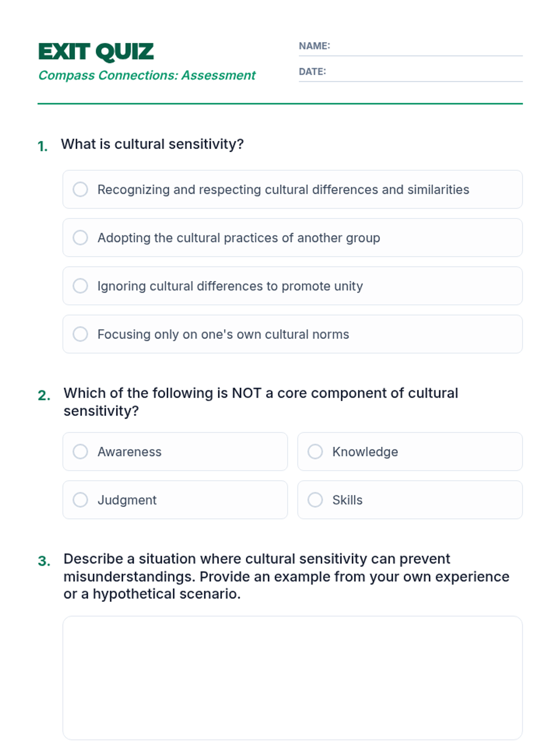This screenshot has width=560, height=747.
Task: Click the EXIT QUIZ title
Action: tap(96, 52)
